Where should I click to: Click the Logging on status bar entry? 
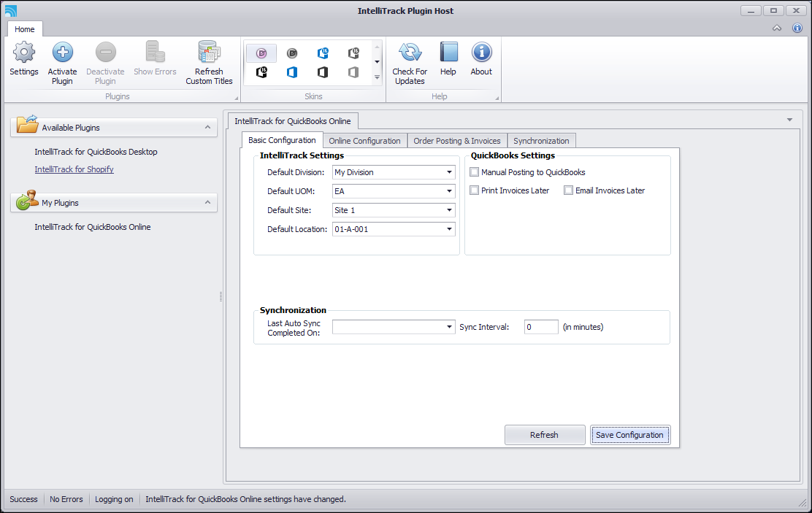[x=114, y=499]
